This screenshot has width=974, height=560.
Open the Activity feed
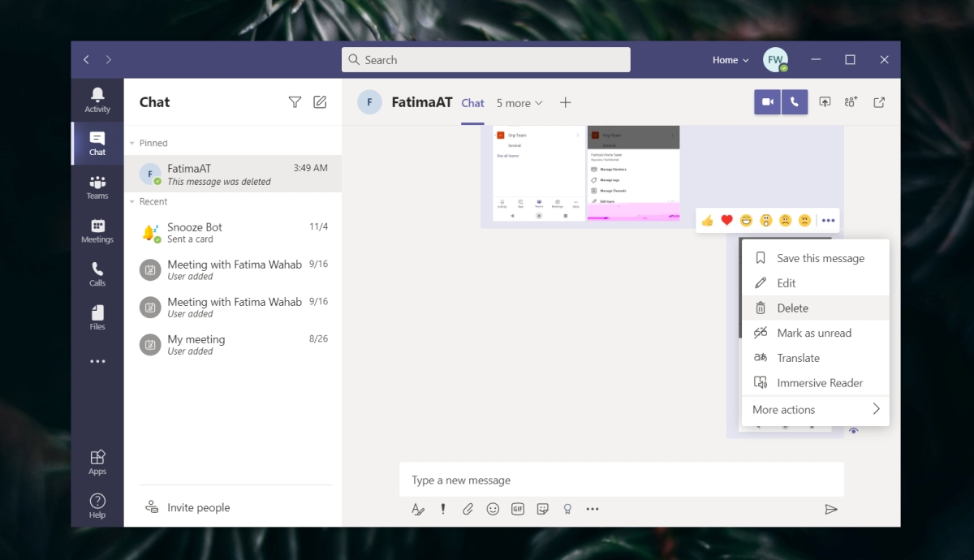pos(97,100)
